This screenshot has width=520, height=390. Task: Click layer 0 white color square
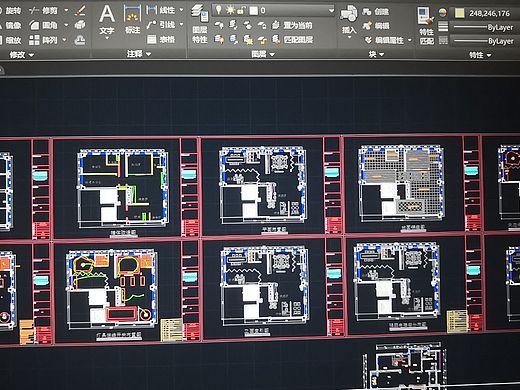tap(254, 11)
